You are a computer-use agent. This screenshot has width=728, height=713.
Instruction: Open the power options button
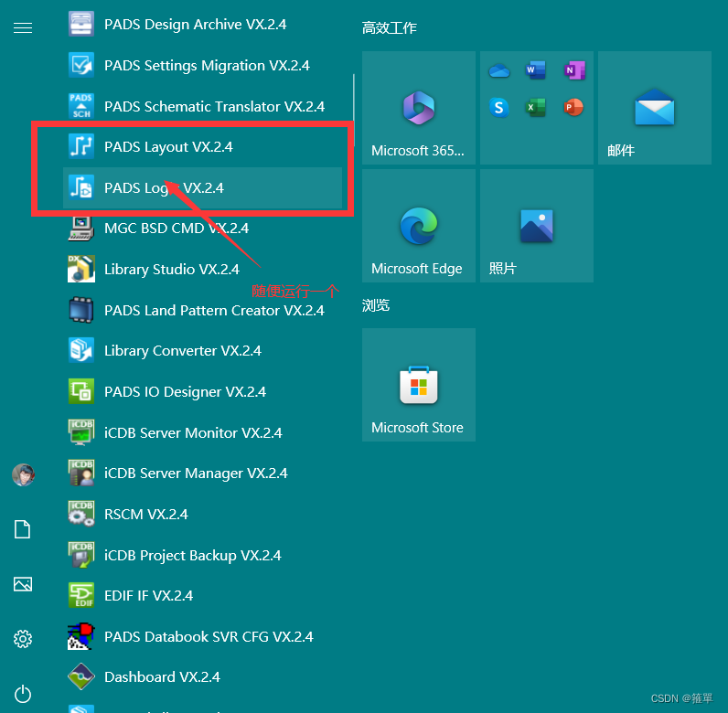(x=23, y=694)
